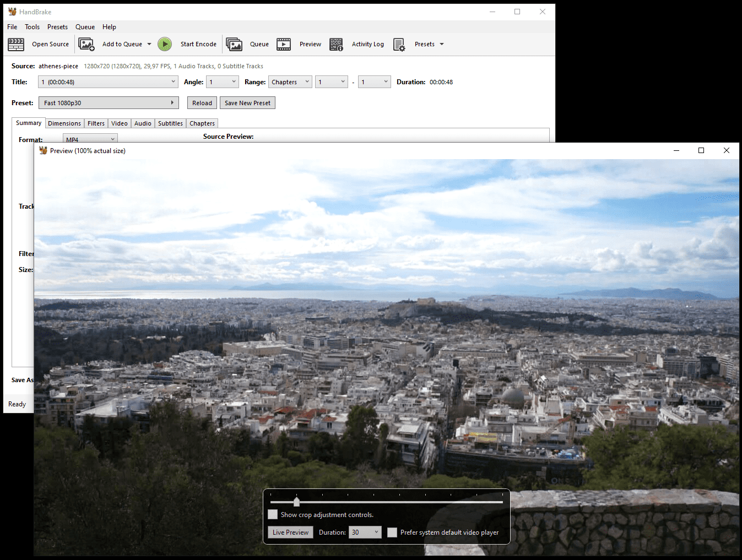The image size is (742, 560).
Task: Switch to the Subtitles tab
Action: [170, 123]
